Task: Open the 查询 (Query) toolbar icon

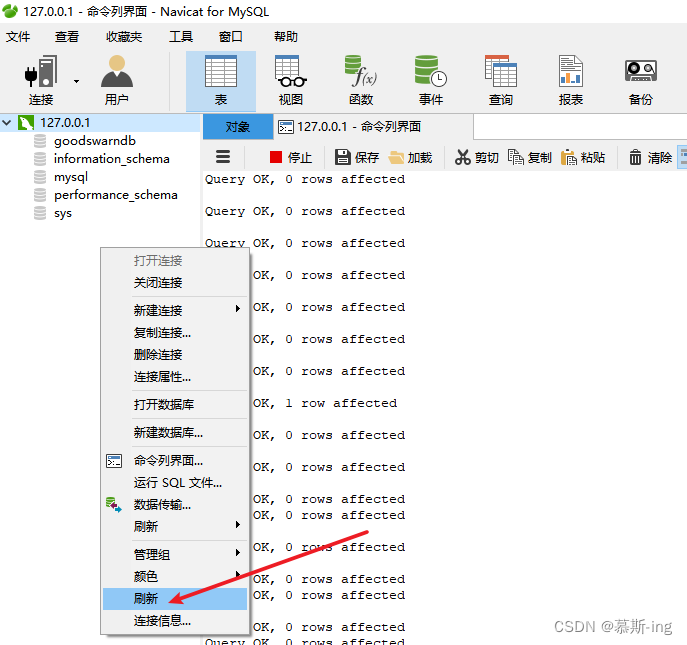Action: [x=501, y=81]
